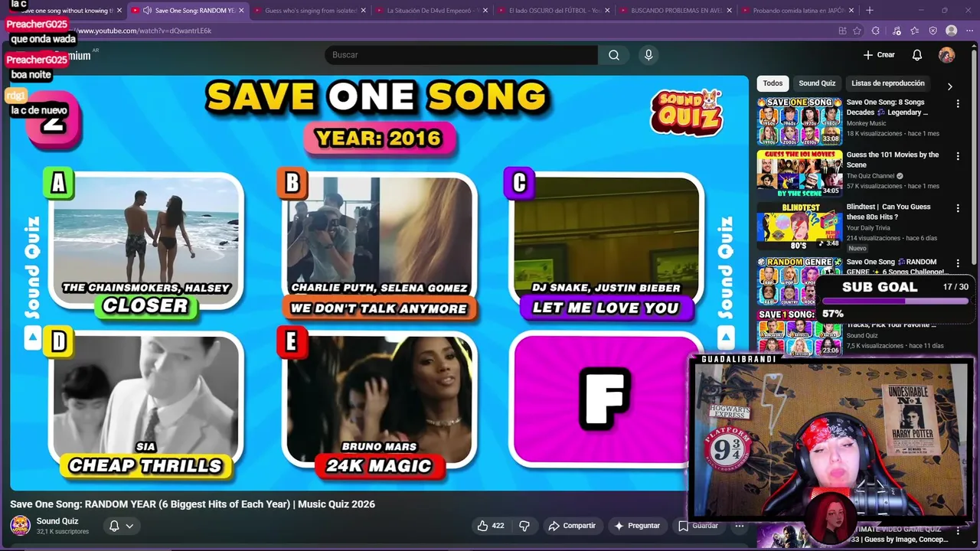Close the Probando comida latina tab
Image resolution: width=980 pixels, height=551 pixels.
(x=851, y=11)
